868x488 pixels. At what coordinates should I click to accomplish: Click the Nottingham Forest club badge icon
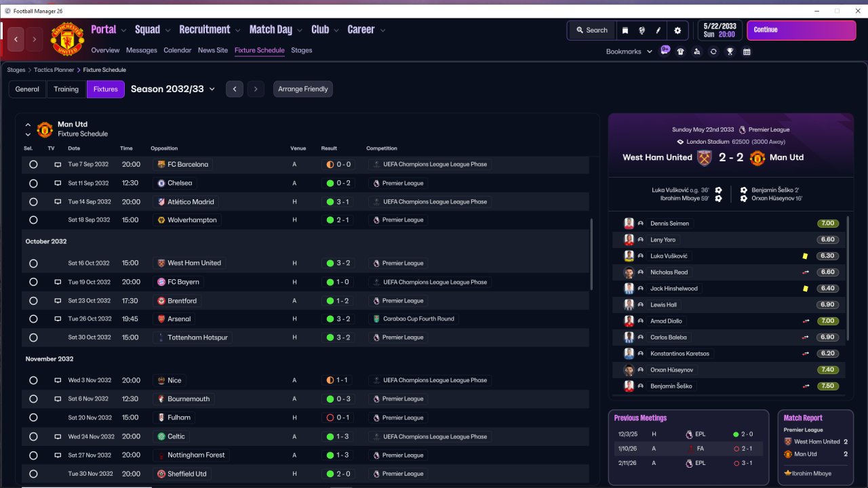click(x=161, y=455)
